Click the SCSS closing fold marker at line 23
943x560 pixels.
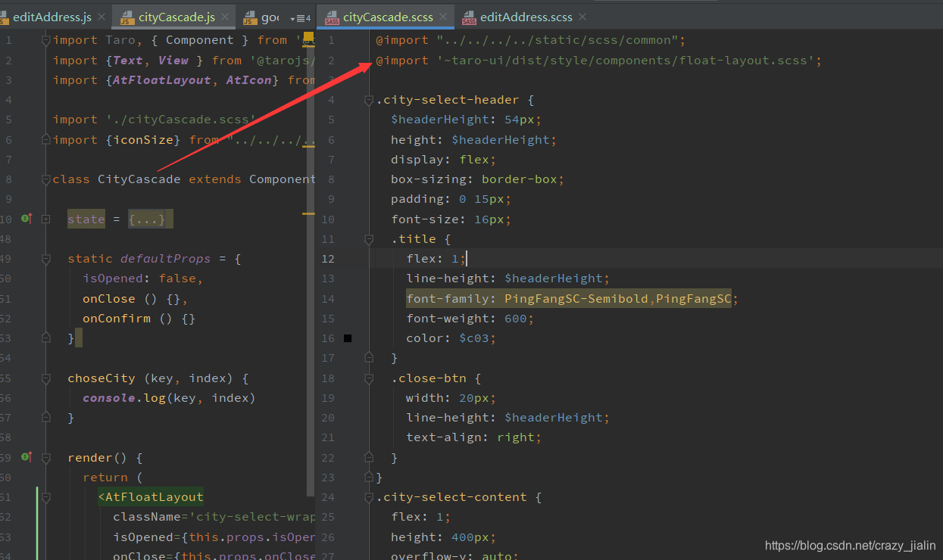(x=369, y=477)
